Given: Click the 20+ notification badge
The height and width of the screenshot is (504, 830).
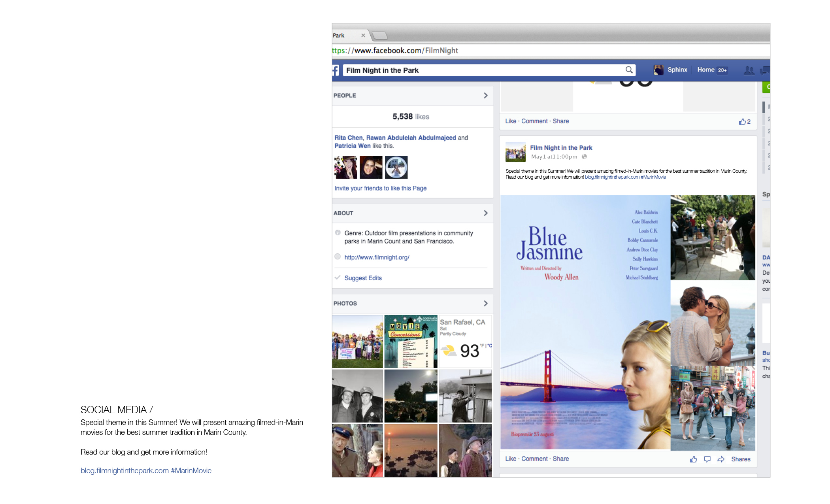Looking at the screenshot, I should click(722, 70).
